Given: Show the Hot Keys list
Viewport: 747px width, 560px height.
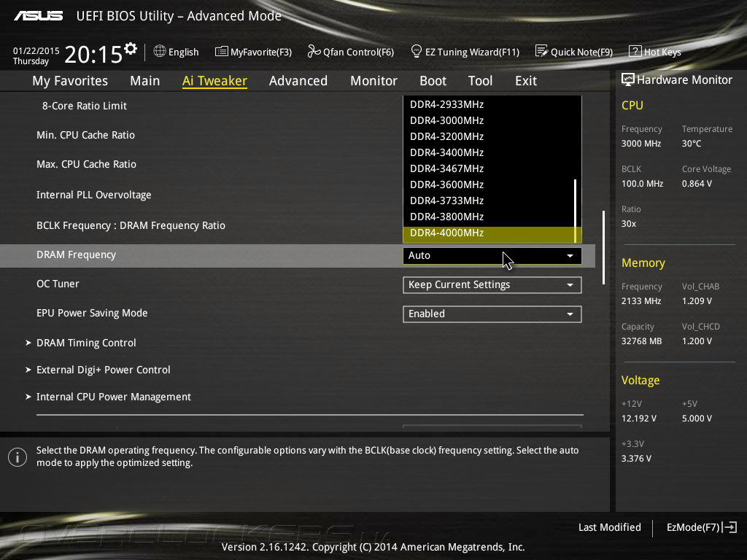Looking at the screenshot, I should click(x=655, y=52).
